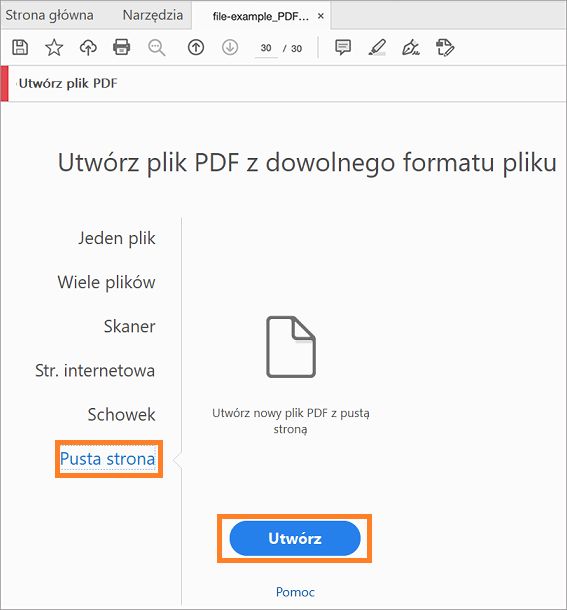Select the Pusta strona option
567x610 pixels.
click(108, 459)
